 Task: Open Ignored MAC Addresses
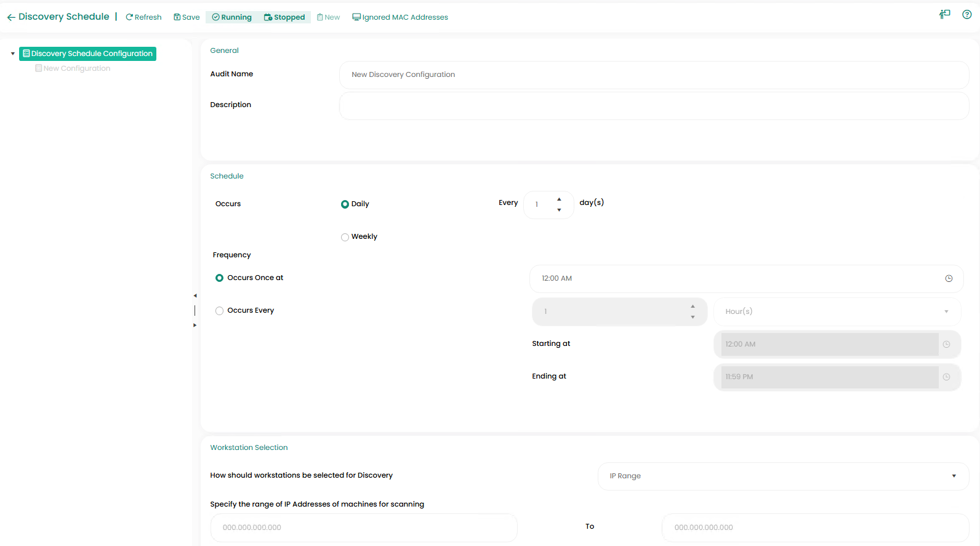click(400, 17)
